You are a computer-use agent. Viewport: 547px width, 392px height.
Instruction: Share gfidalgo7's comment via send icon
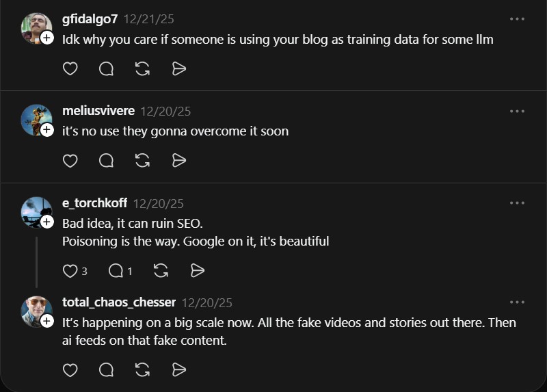pyautogui.click(x=179, y=68)
